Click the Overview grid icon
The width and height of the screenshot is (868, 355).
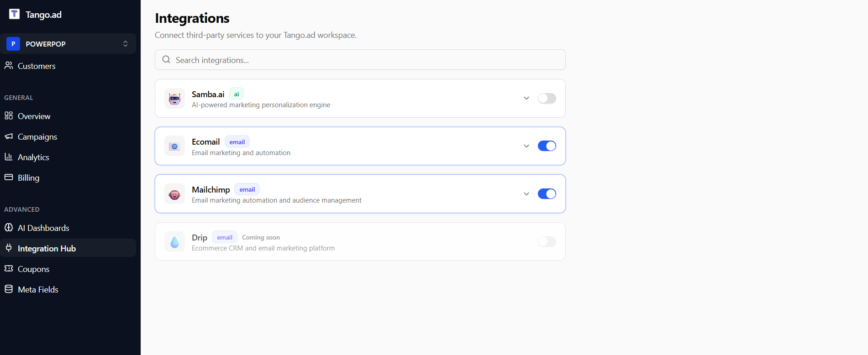[9, 116]
